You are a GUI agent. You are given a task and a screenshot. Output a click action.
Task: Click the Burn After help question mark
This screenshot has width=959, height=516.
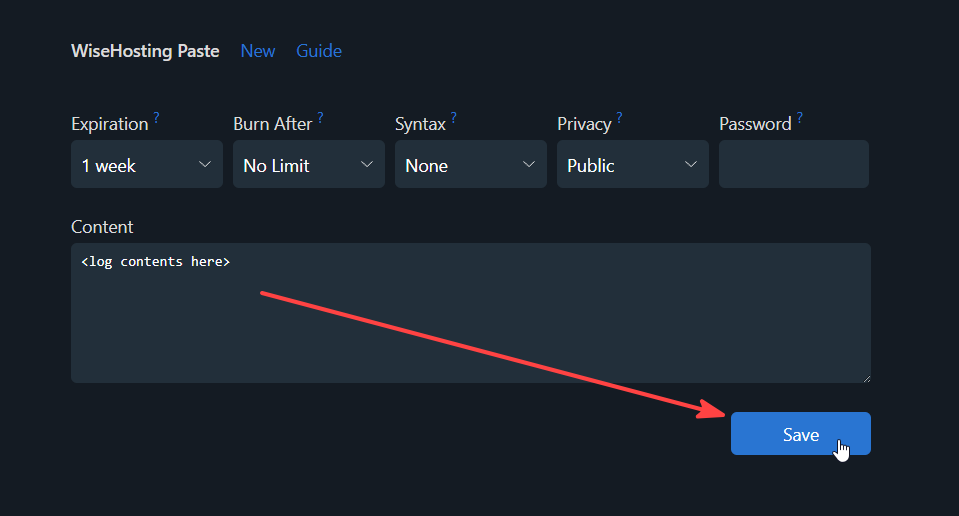pos(320,117)
